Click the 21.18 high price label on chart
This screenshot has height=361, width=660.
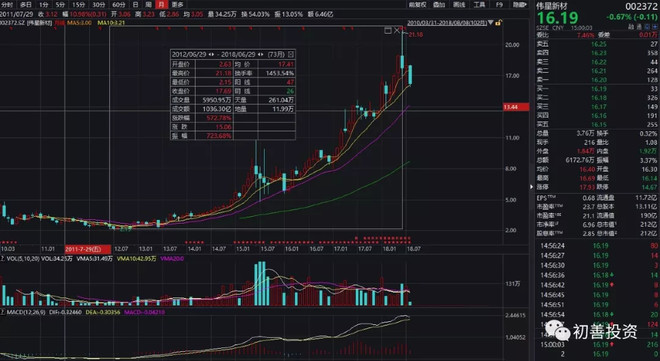point(415,35)
